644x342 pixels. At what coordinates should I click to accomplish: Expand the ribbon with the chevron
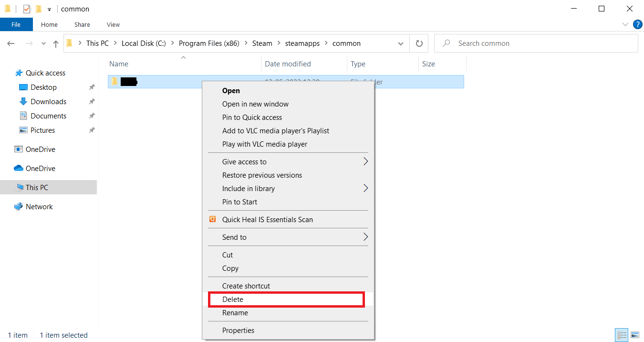point(625,24)
